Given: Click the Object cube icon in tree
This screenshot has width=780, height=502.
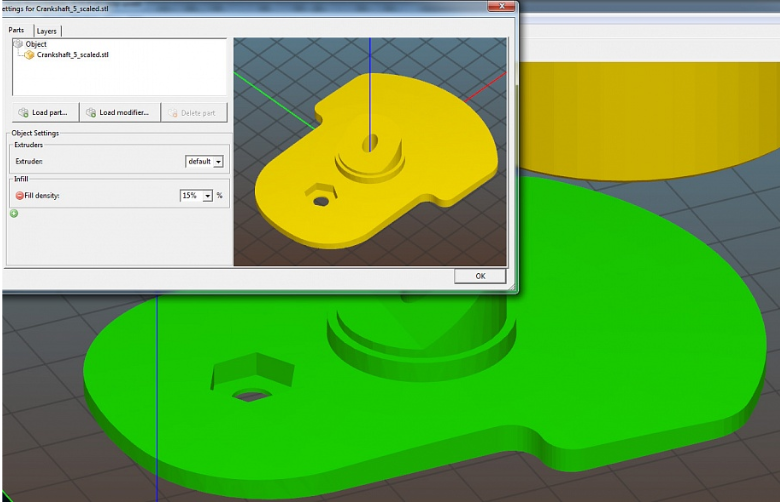Looking at the screenshot, I should 18,44.
